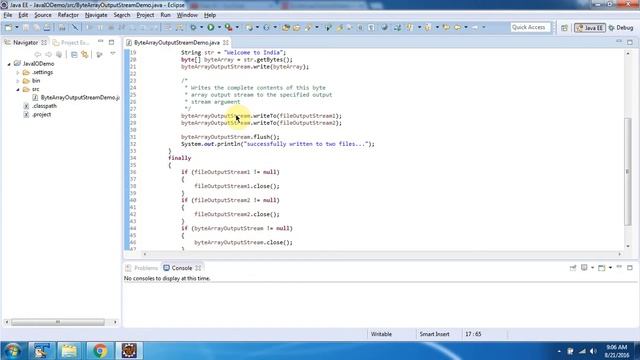
Task: Click Navigator Back arrow icon
Action: [x=38, y=54]
